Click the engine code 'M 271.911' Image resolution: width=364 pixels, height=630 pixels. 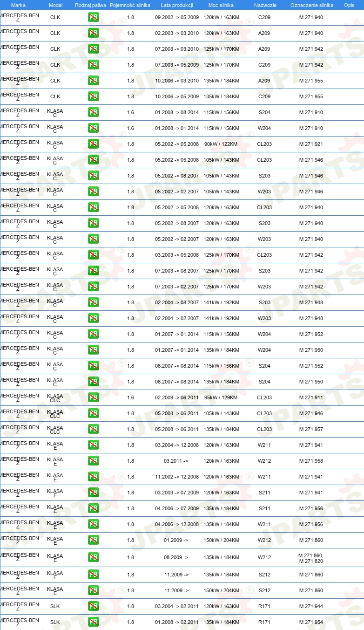(311, 397)
